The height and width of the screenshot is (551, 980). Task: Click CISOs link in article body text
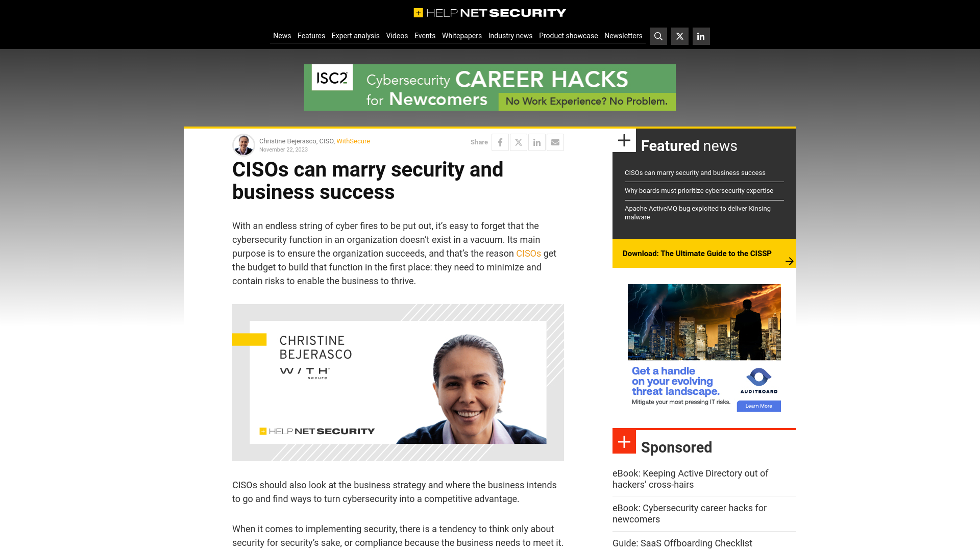[528, 253]
